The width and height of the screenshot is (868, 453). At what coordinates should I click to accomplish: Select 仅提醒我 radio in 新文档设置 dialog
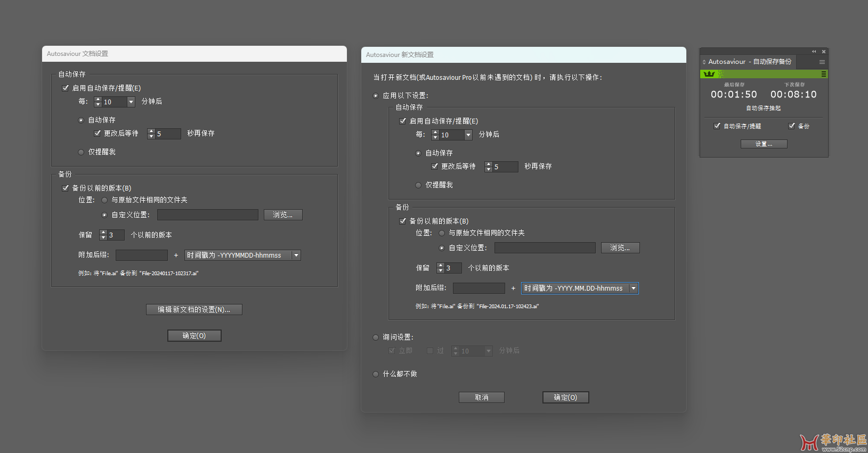click(418, 185)
